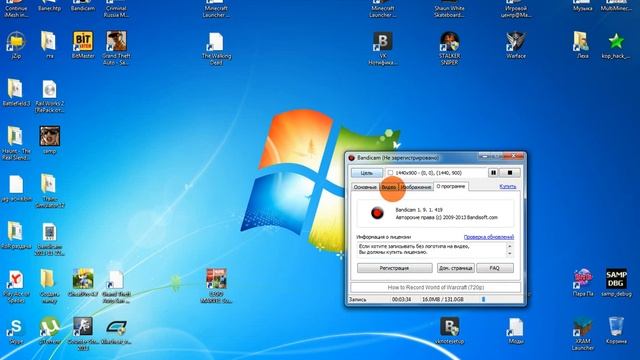Select the uTorrent desktop shortcut
This screenshot has width=640, height=360.
tap(49, 331)
